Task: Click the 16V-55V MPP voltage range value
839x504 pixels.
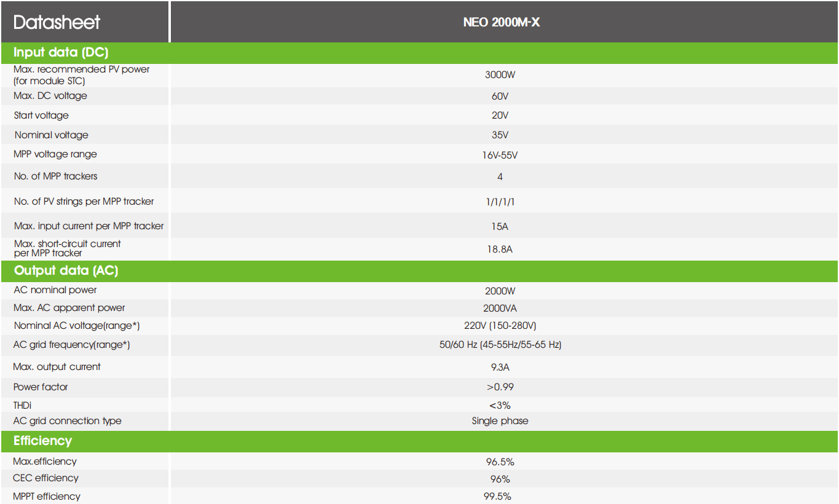Action: 500,156
